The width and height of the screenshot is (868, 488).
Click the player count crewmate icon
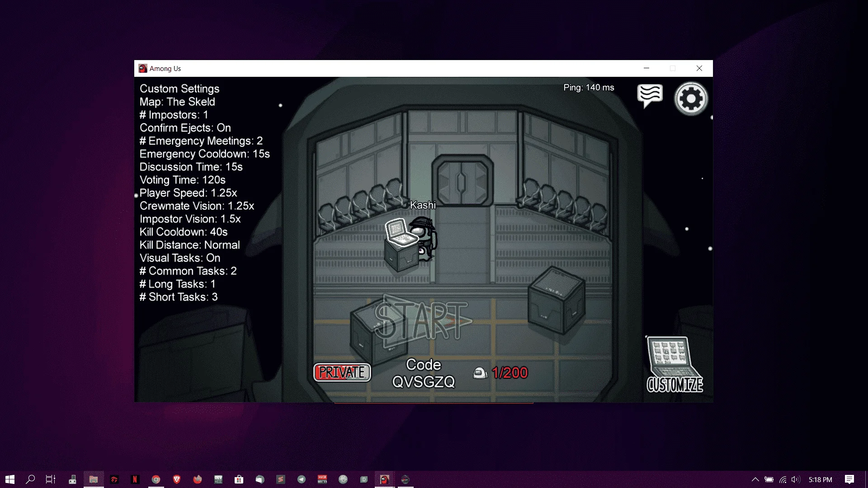pos(480,373)
